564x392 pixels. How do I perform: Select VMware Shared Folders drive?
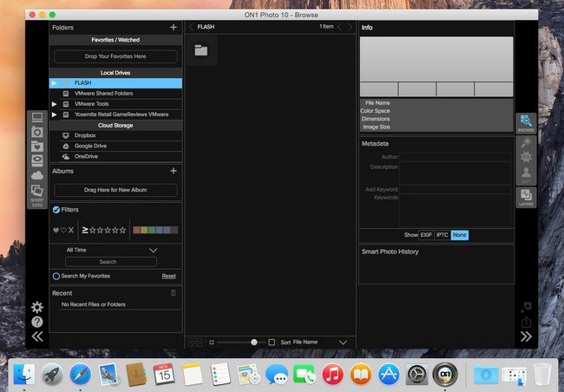coord(115,94)
